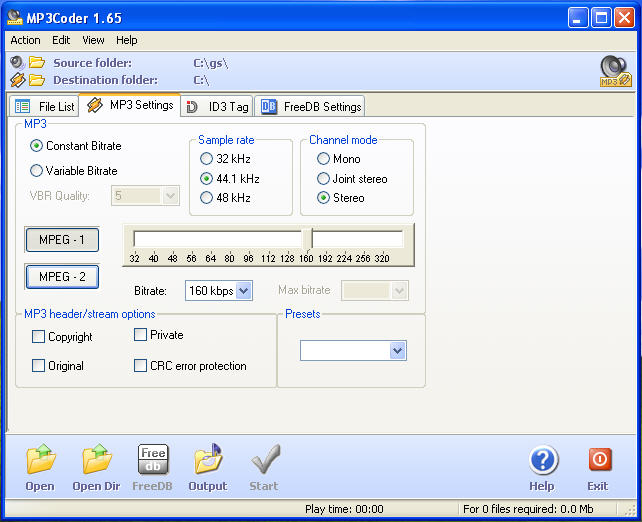
Task: Click the Destination folder path C:\
Action: [x=201, y=80]
